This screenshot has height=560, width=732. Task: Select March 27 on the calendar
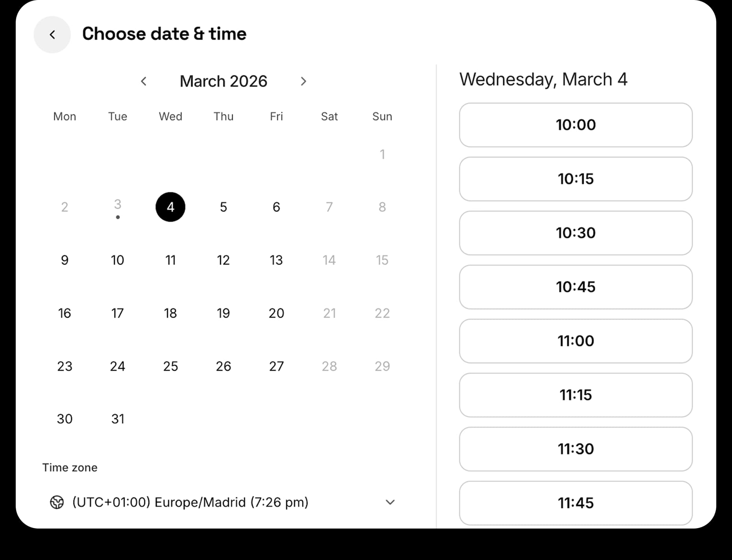point(276,366)
